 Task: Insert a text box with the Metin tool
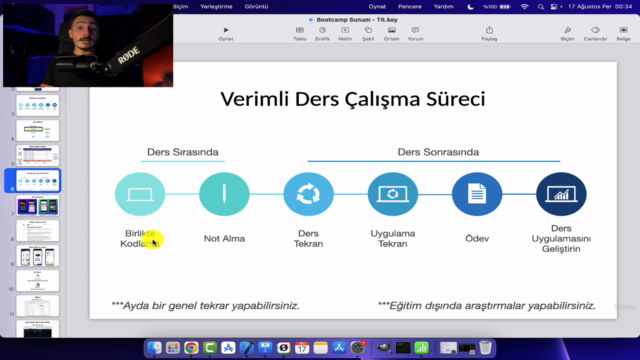point(345,33)
